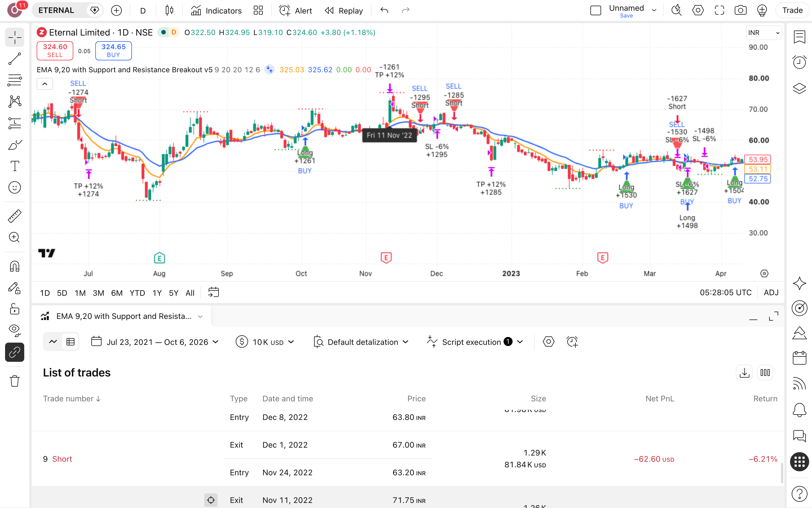Open the Indicators menu

[216, 10]
